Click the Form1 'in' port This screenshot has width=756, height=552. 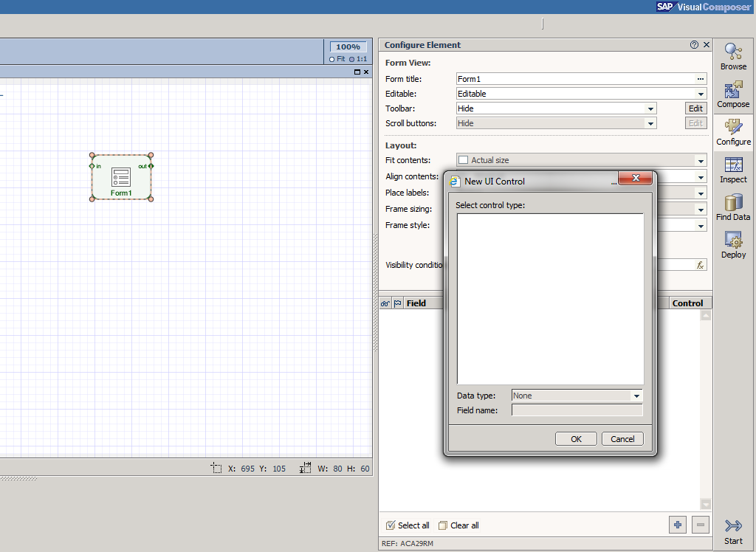pos(92,166)
